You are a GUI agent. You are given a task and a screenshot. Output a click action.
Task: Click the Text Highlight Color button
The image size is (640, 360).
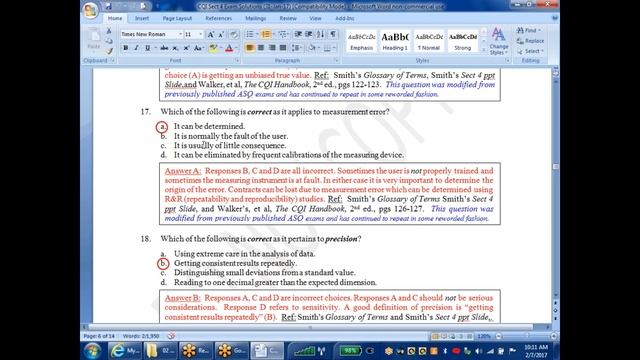tap(213, 48)
